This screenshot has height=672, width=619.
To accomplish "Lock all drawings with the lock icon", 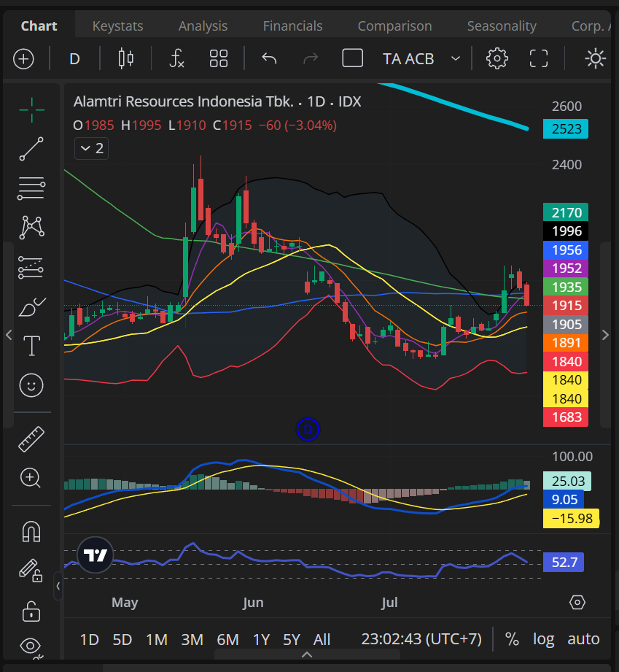I will coord(31,611).
